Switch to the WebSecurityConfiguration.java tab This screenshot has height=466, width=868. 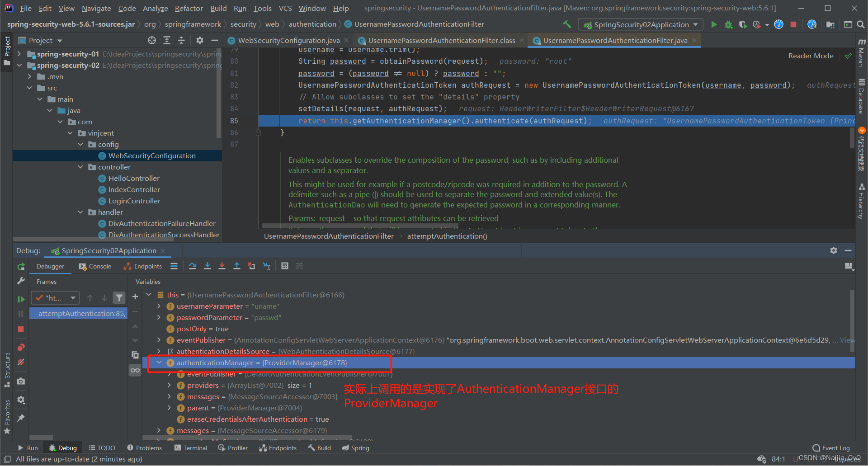(288, 40)
